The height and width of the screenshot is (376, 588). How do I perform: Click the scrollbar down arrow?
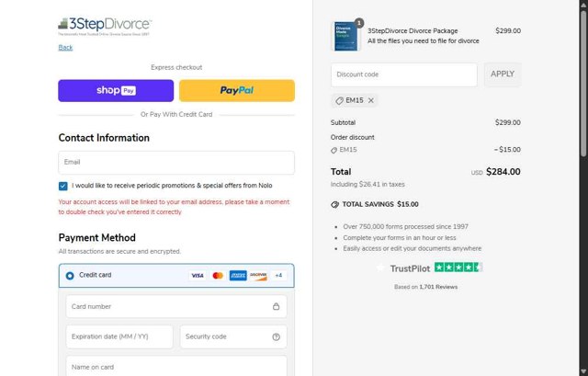click(x=583, y=372)
